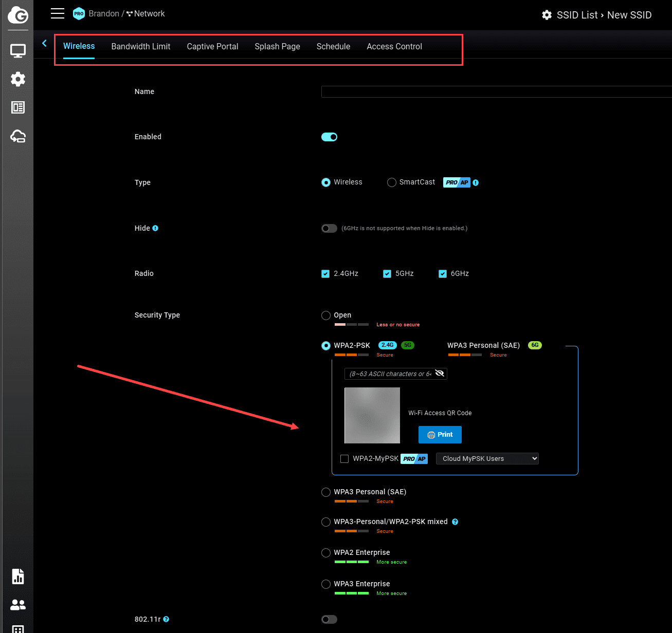Click the Print QR code button
Screen dimensions: 672x633
(x=440, y=435)
